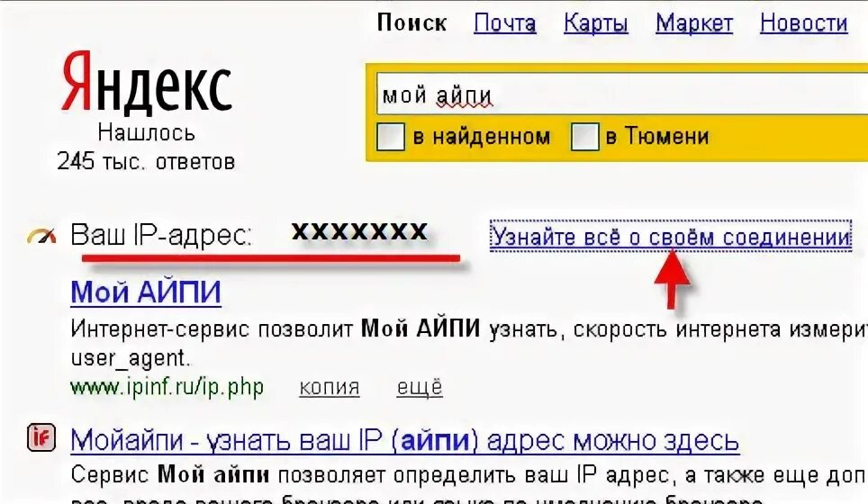Open the Почта tab

pyautogui.click(x=505, y=23)
